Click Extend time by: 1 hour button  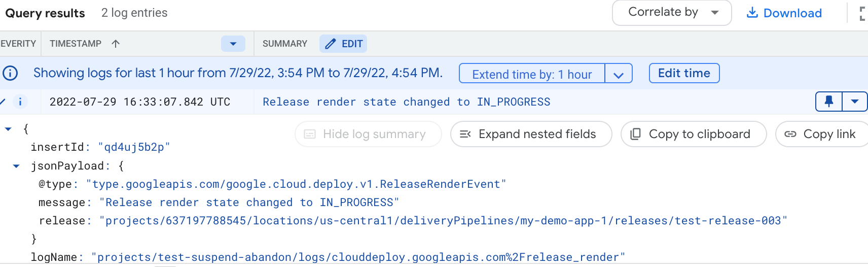point(532,74)
